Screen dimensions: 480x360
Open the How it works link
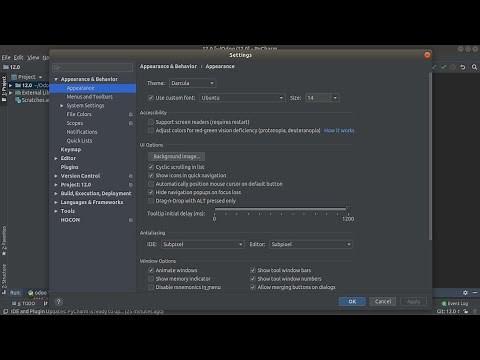pos(339,130)
